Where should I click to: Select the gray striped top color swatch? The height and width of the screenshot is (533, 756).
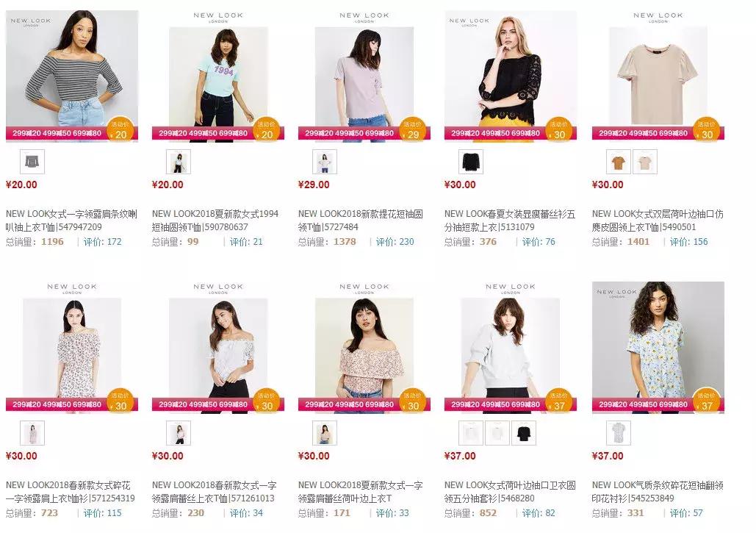coord(32,162)
